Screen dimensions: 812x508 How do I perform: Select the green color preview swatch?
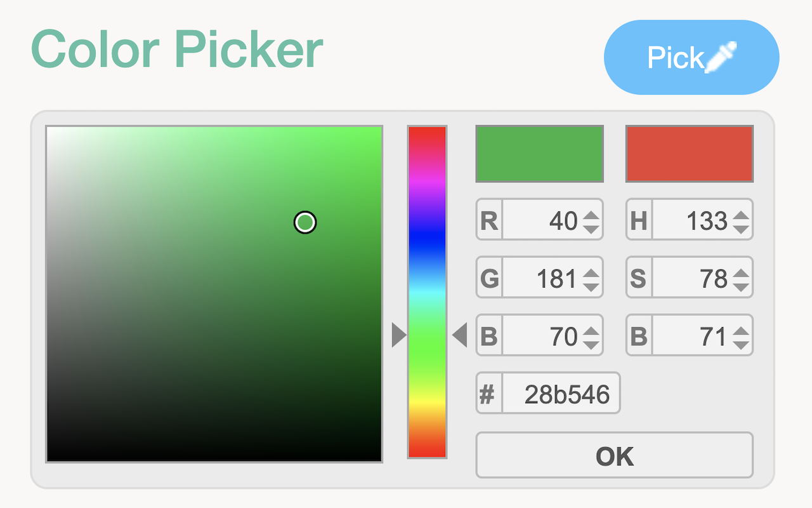pos(539,154)
